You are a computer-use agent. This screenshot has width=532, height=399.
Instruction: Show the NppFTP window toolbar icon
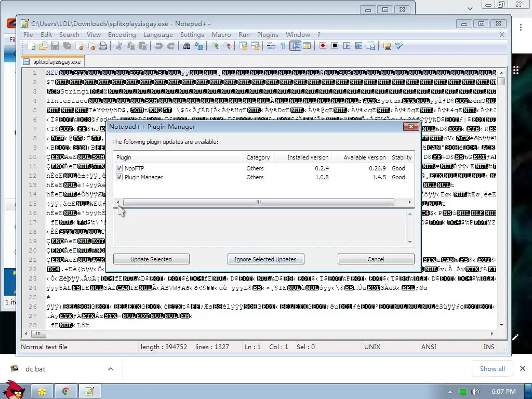coord(387,46)
